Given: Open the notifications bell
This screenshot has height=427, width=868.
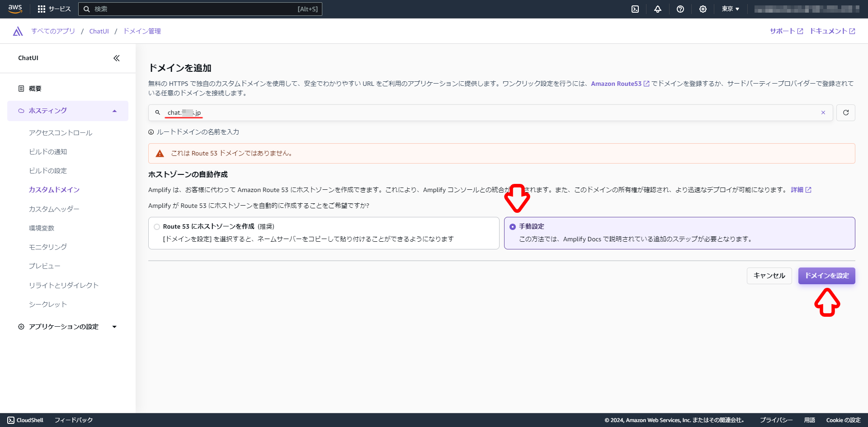Looking at the screenshot, I should pyautogui.click(x=658, y=9).
